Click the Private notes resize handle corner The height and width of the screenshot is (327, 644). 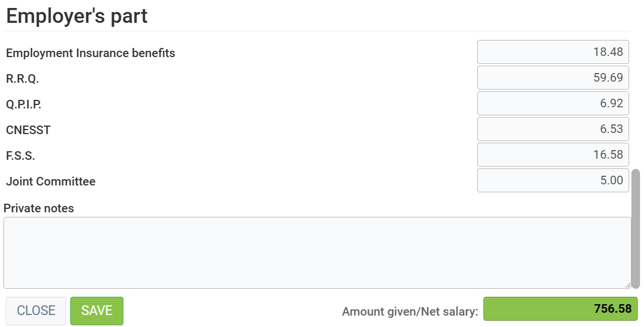tap(628, 285)
